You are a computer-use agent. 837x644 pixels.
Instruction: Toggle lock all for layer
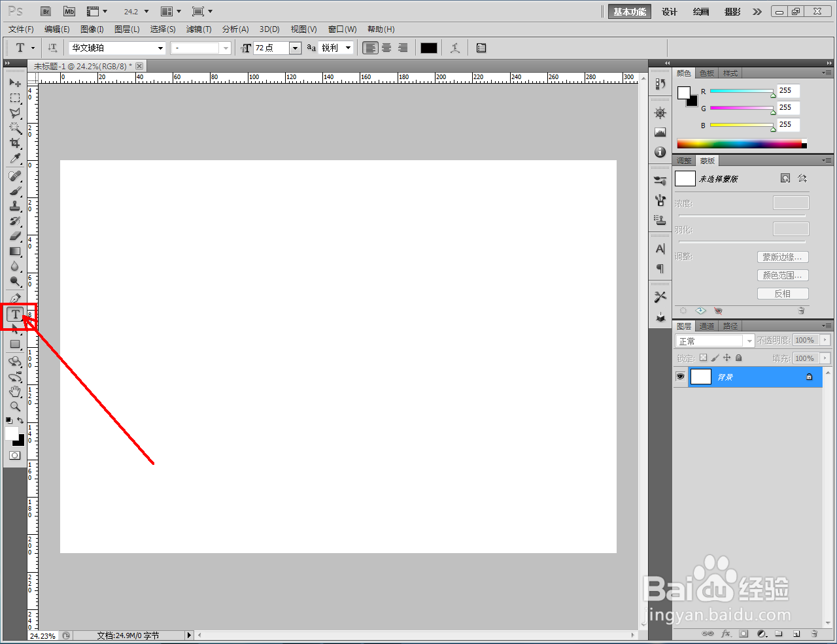click(738, 358)
